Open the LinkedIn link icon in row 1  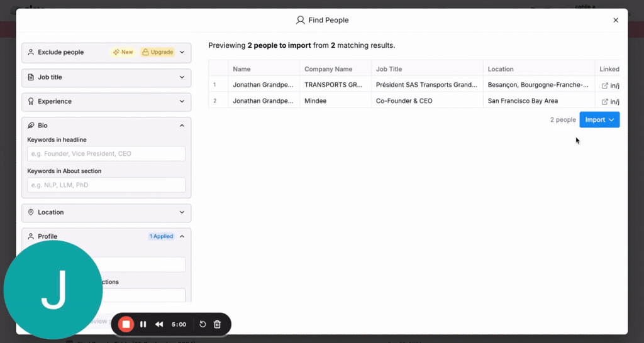[605, 85]
